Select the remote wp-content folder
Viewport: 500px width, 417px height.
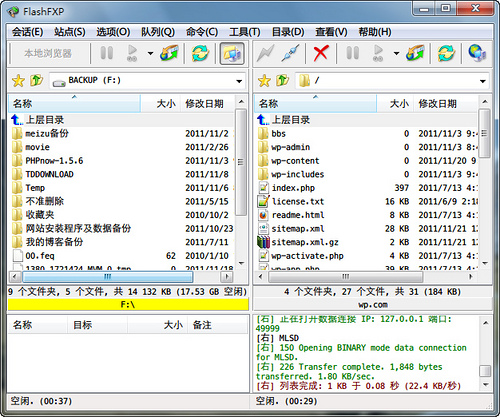[x=367, y=161]
